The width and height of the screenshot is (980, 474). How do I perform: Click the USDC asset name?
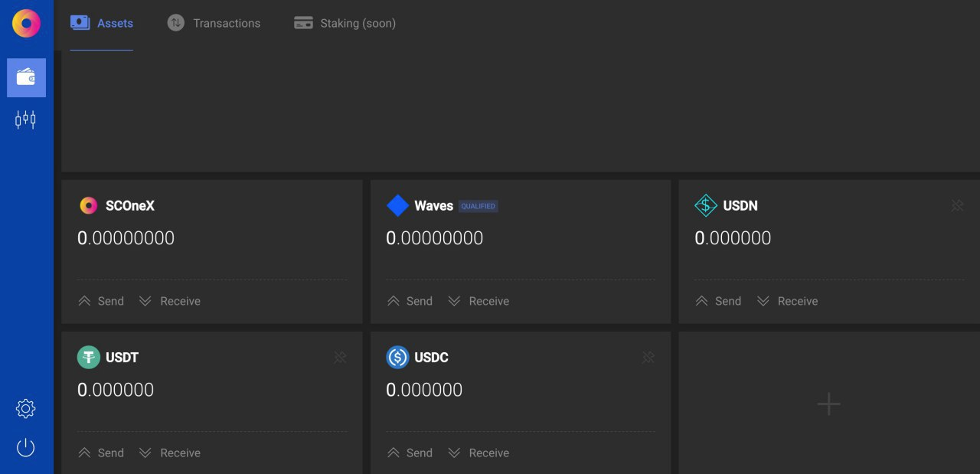point(432,357)
